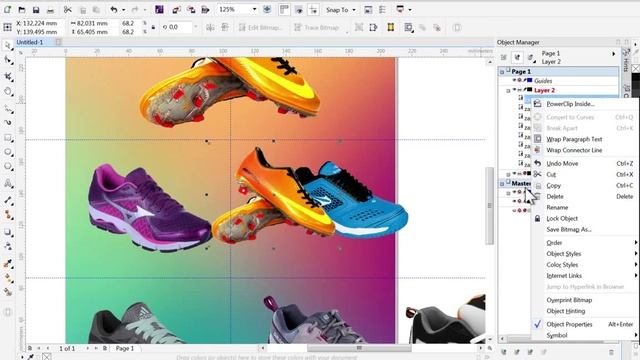Collapse the Page 1 tree node
Screen dimensions: 640x360
[502, 72]
